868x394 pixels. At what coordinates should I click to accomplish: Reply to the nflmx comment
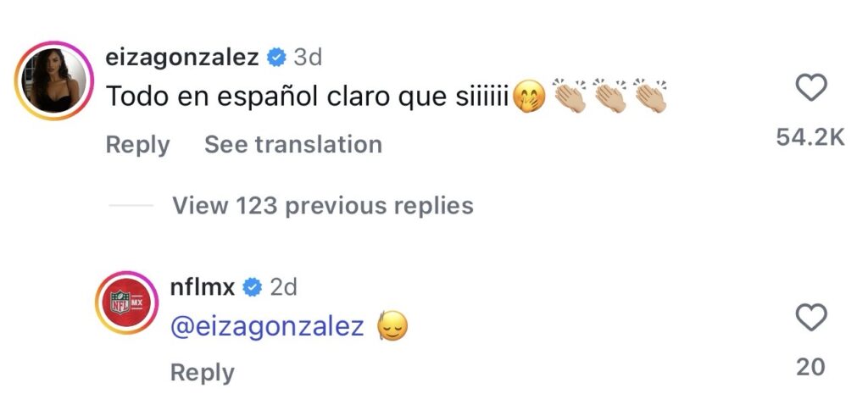pyautogui.click(x=202, y=372)
